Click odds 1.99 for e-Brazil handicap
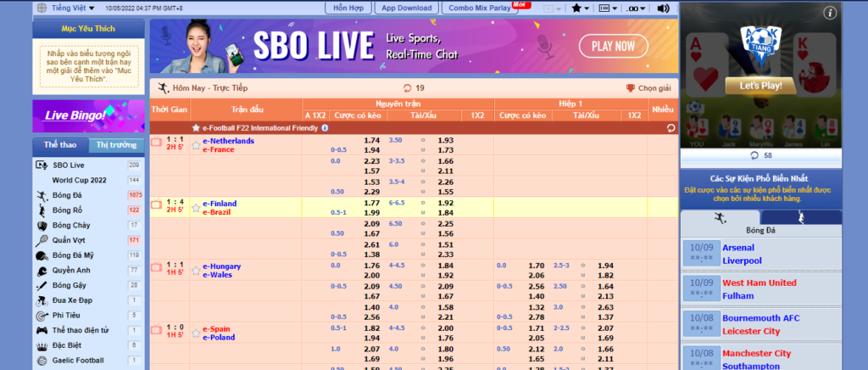The image size is (868, 370). pyautogui.click(x=371, y=213)
